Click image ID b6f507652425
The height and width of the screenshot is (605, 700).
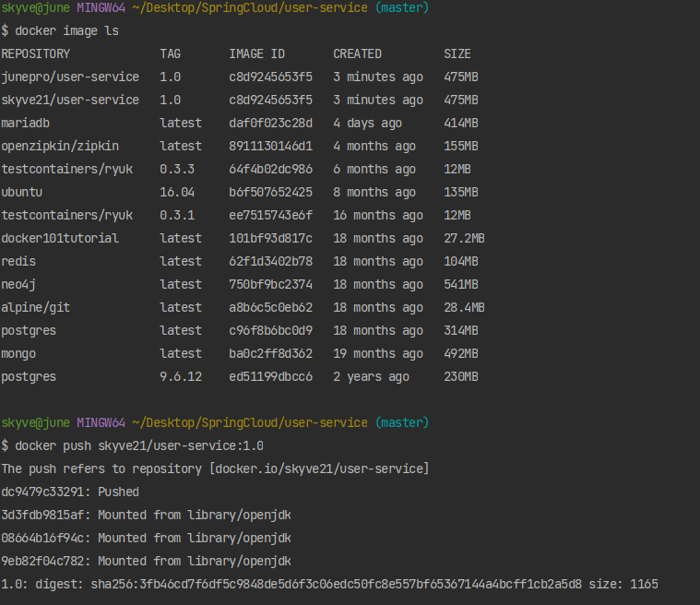270,193
